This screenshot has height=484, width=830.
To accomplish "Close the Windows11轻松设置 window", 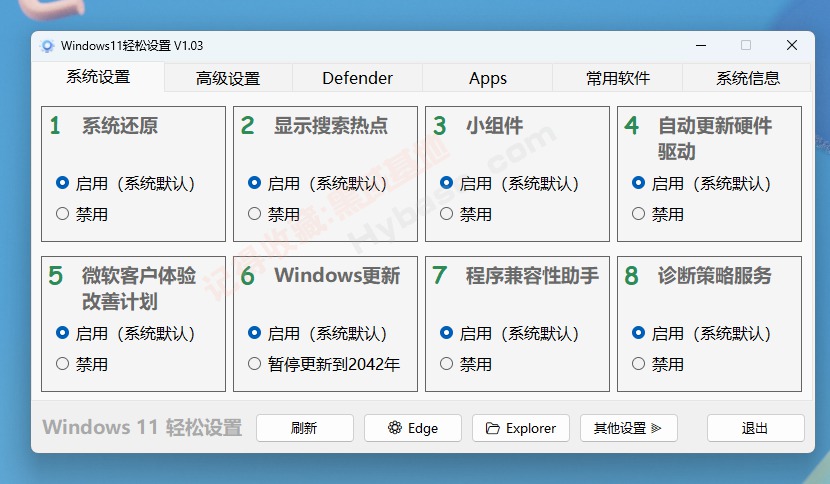I will [x=792, y=46].
